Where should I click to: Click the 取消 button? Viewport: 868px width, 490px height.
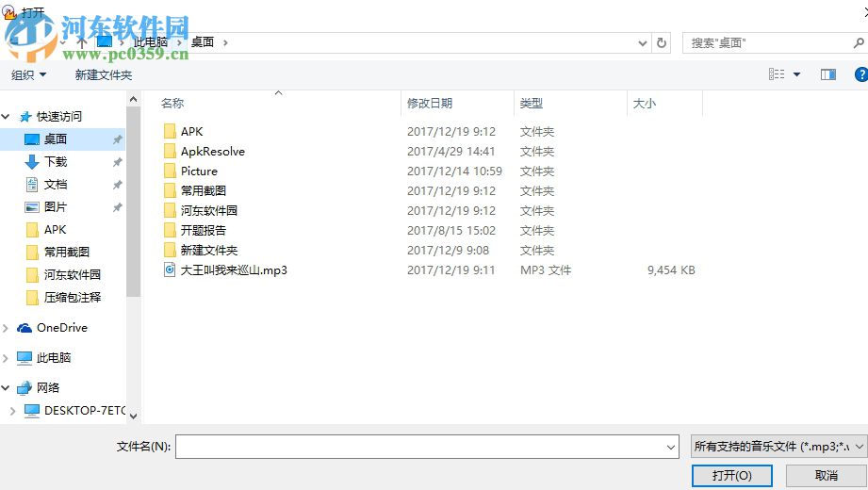point(826,476)
